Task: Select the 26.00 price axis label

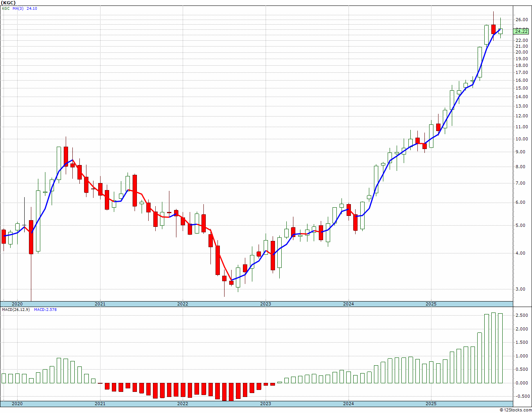Action: (x=521, y=20)
